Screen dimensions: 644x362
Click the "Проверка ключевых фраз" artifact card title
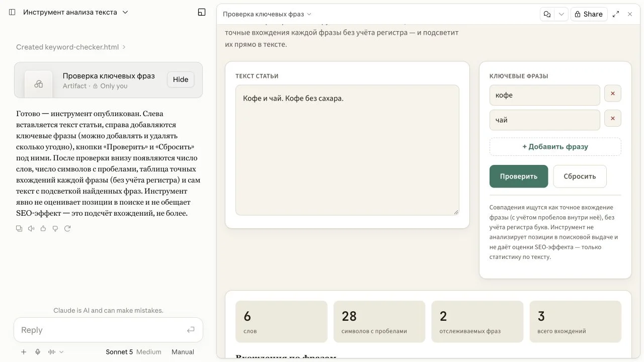(109, 76)
